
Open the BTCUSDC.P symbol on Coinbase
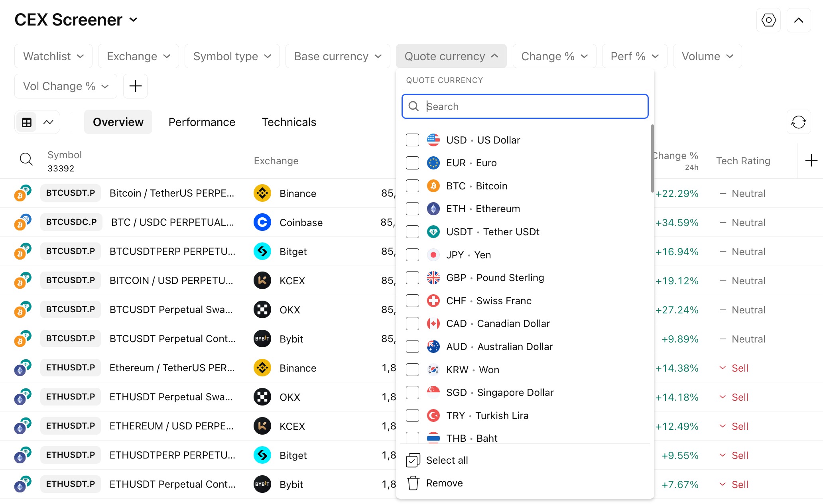point(71,222)
